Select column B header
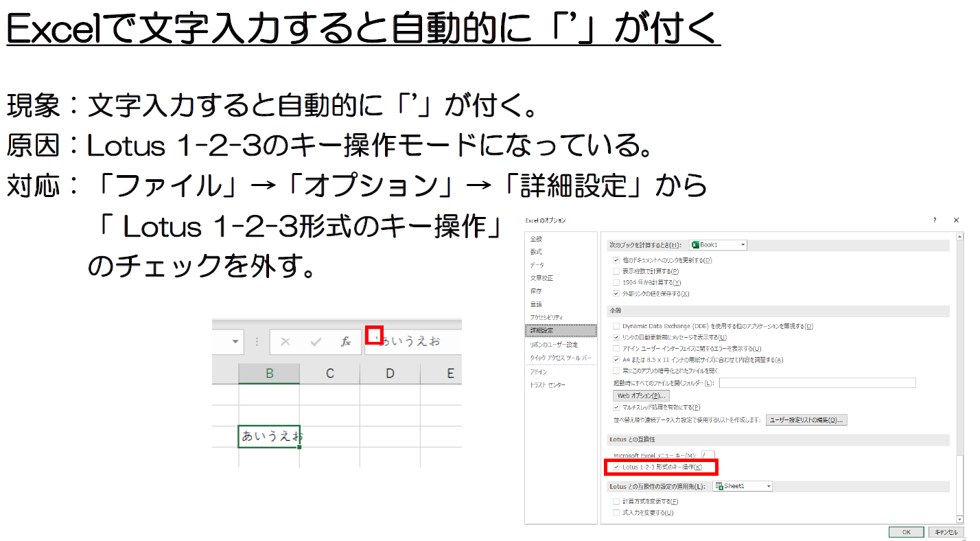 (269, 373)
